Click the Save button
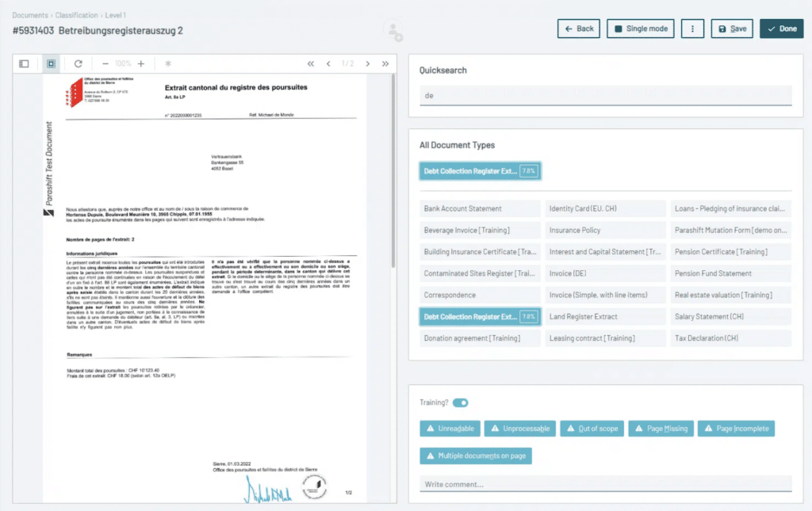 point(731,29)
